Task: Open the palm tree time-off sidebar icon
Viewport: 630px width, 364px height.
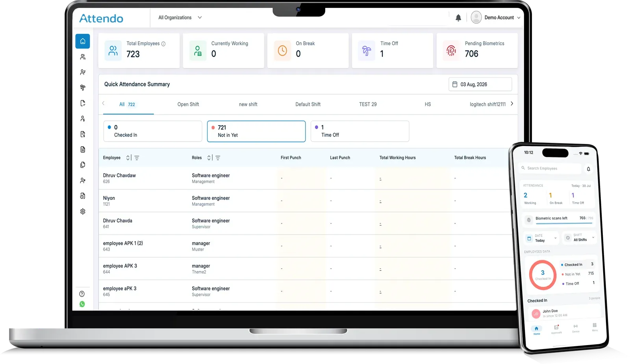Action: click(x=83, y=88)
